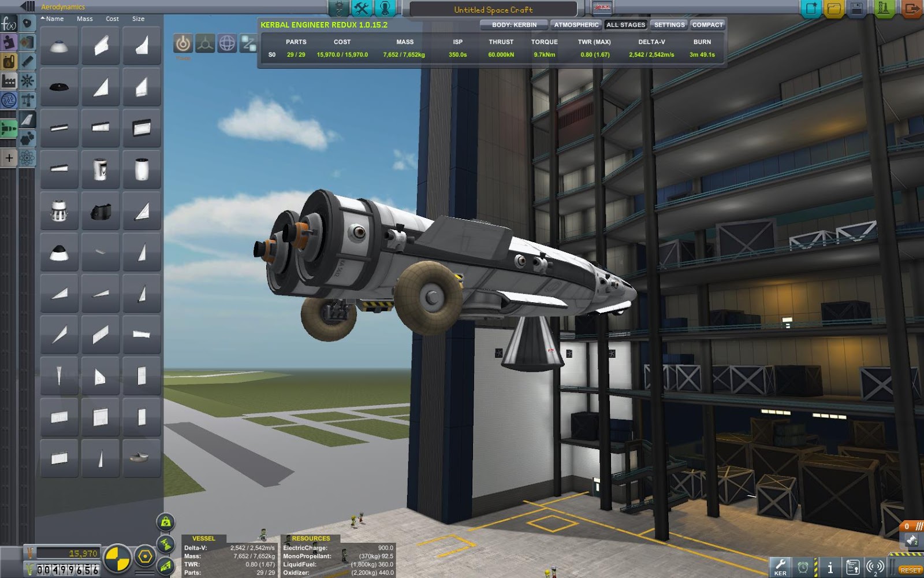Viewport: 924px width, 578px height.
Task: Pick the flat black dome part
Action: tap(59, 87)
